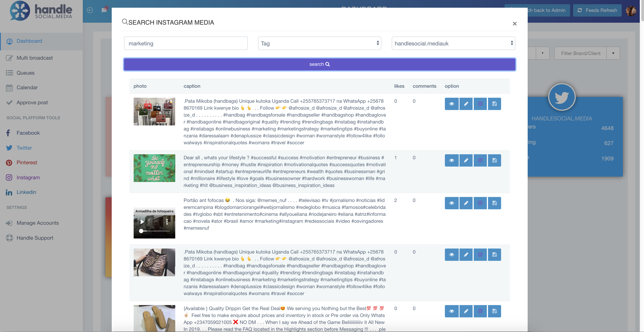Play the Armadilha de fofoqueira video thumbnail
This screenshot has height=332, width=644.
pos(142,222)
